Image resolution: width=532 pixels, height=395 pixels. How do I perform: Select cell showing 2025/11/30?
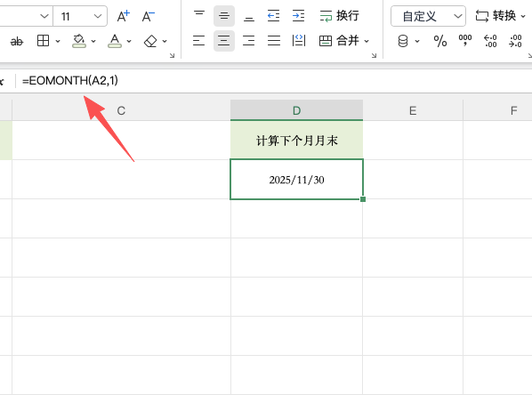point(296,179)
